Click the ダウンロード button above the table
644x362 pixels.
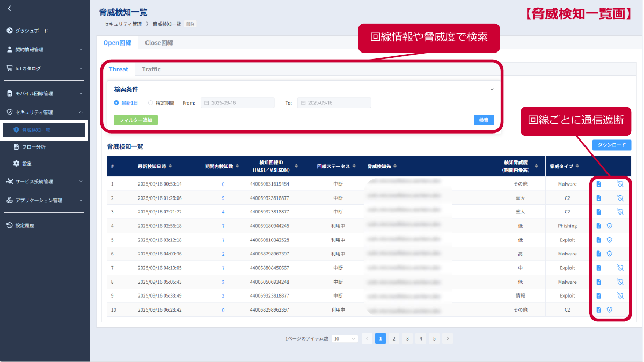point(611,145)
